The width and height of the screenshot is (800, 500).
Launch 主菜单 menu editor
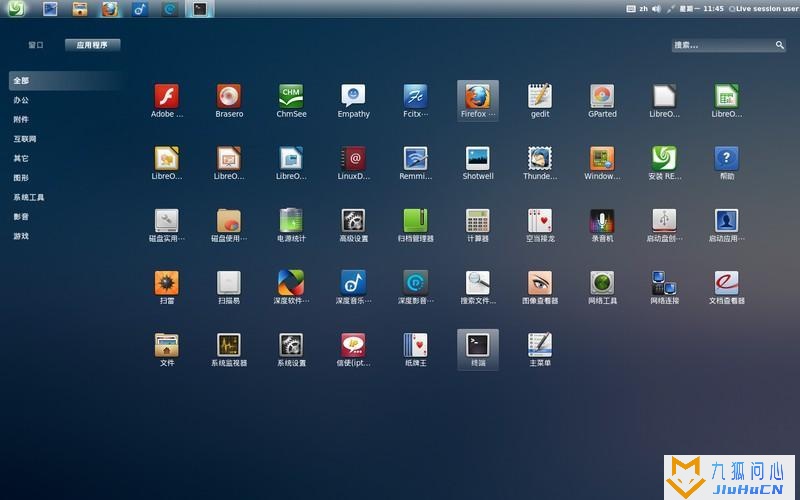pos(540,349)
